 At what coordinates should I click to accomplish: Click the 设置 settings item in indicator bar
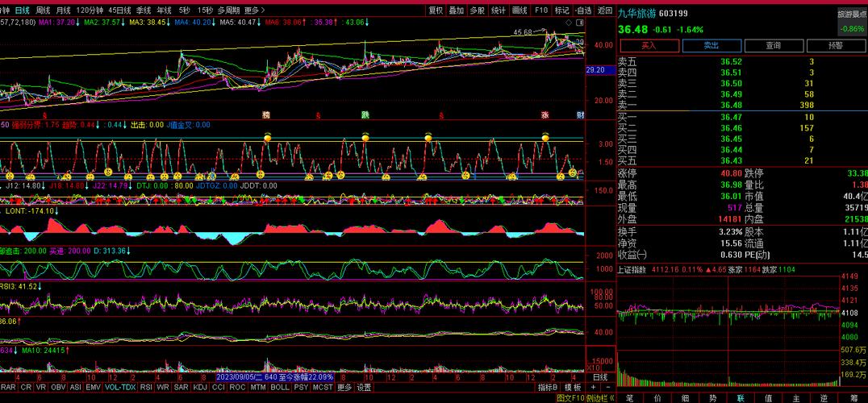pyautogui.click(x=364, y=388)
